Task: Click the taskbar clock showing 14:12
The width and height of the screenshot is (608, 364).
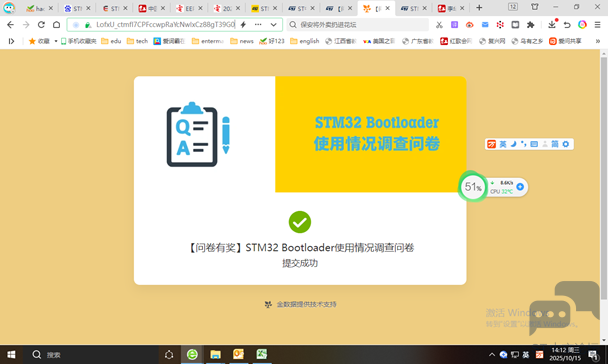Action: (x=566, y=355)
